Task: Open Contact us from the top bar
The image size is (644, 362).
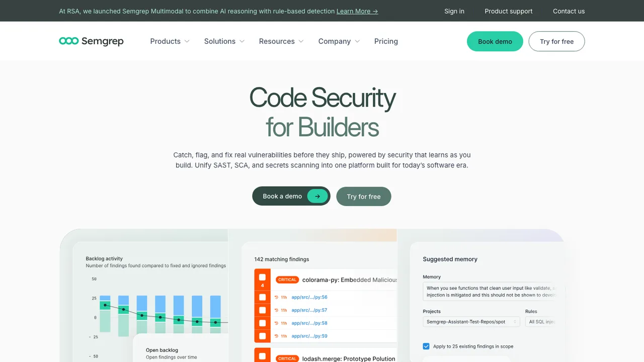Action: coord(569,11)
